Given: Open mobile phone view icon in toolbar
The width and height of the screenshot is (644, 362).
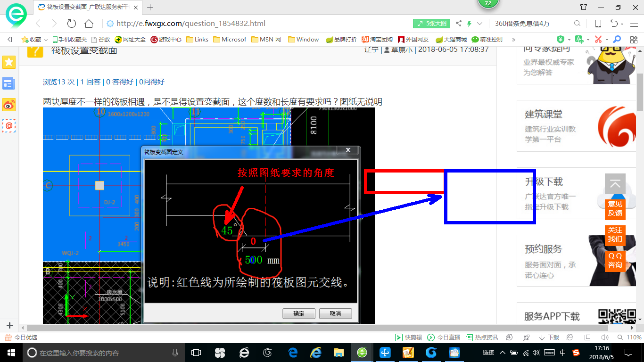Looking at the screenshot, I should coord(598,24).
